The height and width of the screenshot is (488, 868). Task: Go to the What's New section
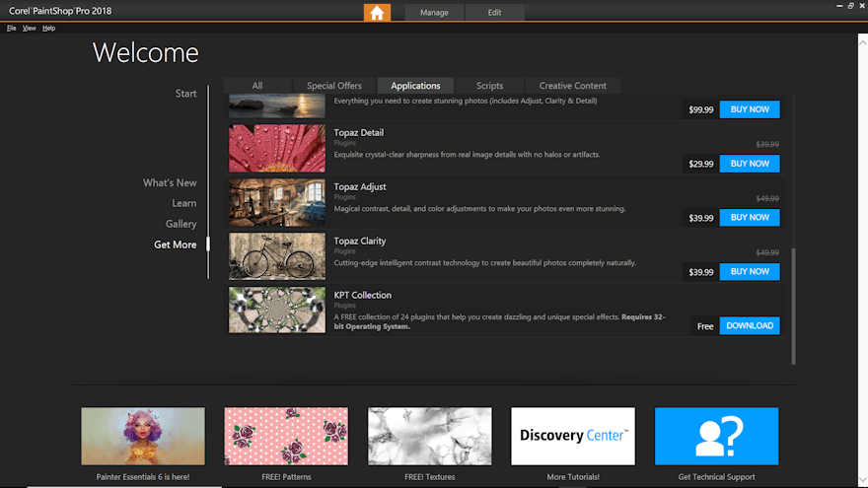pos(170,182)
